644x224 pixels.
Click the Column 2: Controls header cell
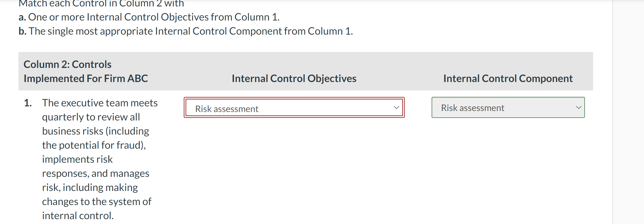coord(68,64)
